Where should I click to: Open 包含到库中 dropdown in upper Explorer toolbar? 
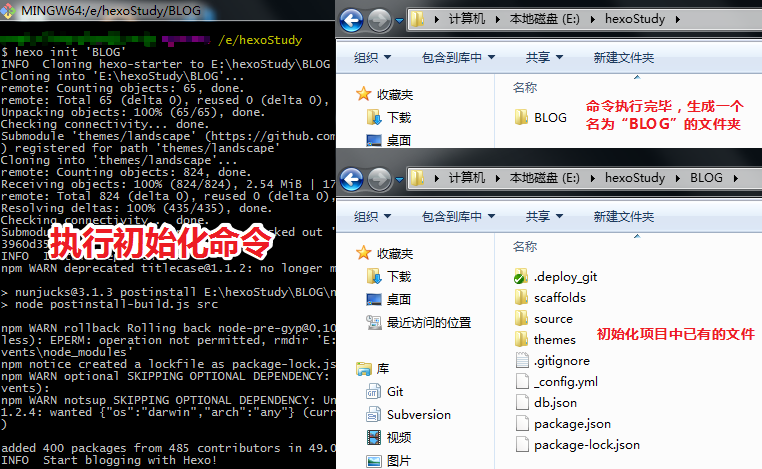tap(458, 57)
